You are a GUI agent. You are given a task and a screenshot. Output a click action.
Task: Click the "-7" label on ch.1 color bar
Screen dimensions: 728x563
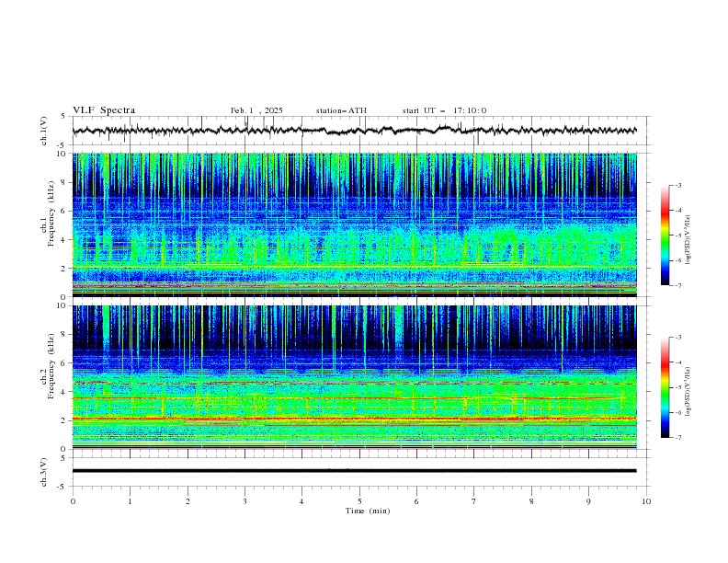[x=678, y=285]
